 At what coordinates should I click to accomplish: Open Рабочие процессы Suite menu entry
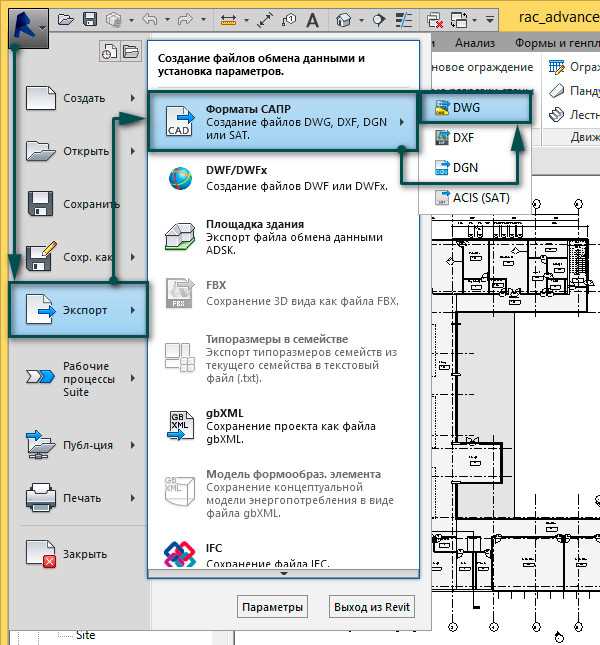coord(79,378)
